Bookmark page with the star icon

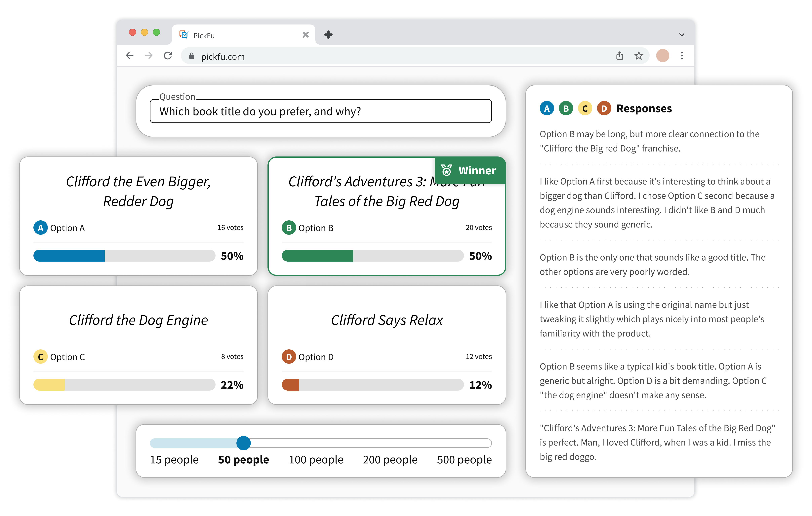(x=639, y=56)
